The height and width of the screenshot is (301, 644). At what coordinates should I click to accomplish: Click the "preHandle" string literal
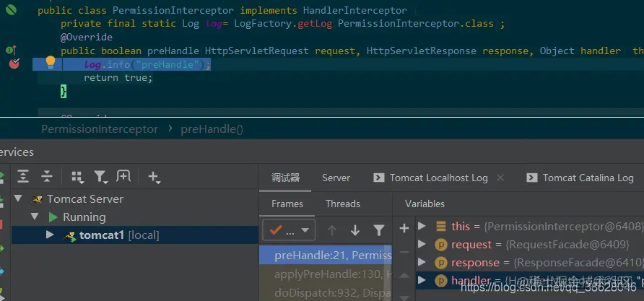pyautogui.click(x=167, y=64)
